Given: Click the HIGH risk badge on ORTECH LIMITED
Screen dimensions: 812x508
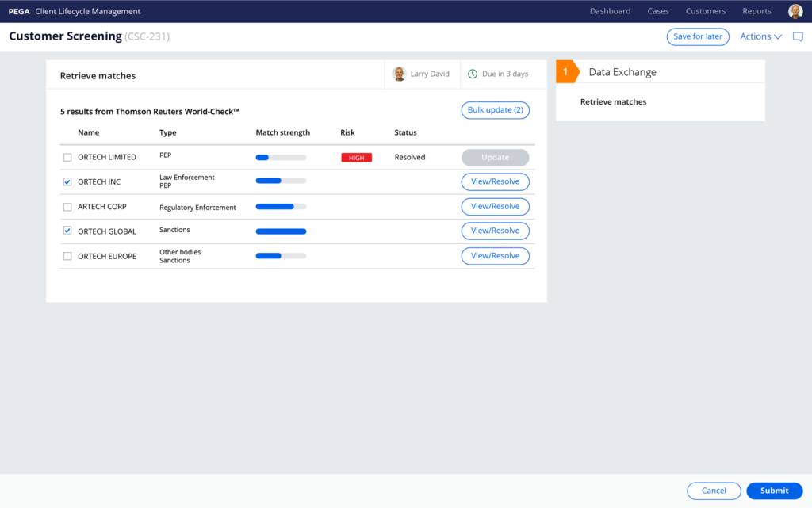Looking at the screenshot, I should coord(356,157).
